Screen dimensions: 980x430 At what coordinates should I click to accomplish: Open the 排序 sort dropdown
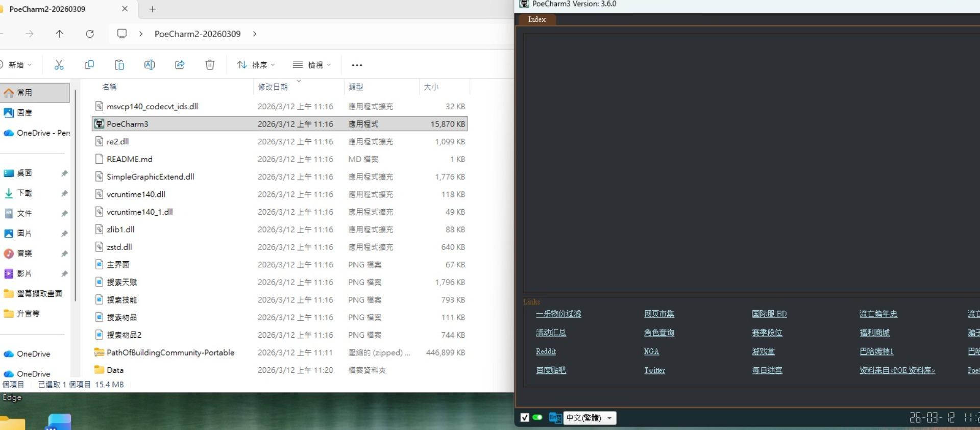tap(256, 65)
